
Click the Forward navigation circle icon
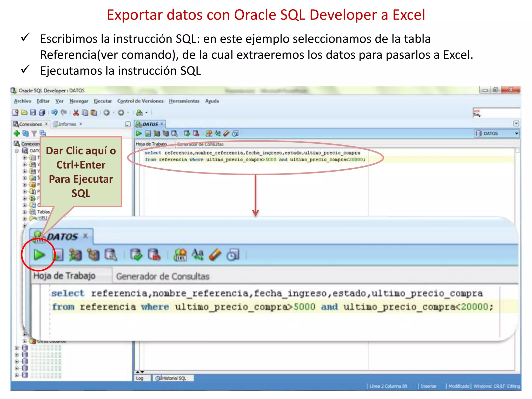[121, 112]
